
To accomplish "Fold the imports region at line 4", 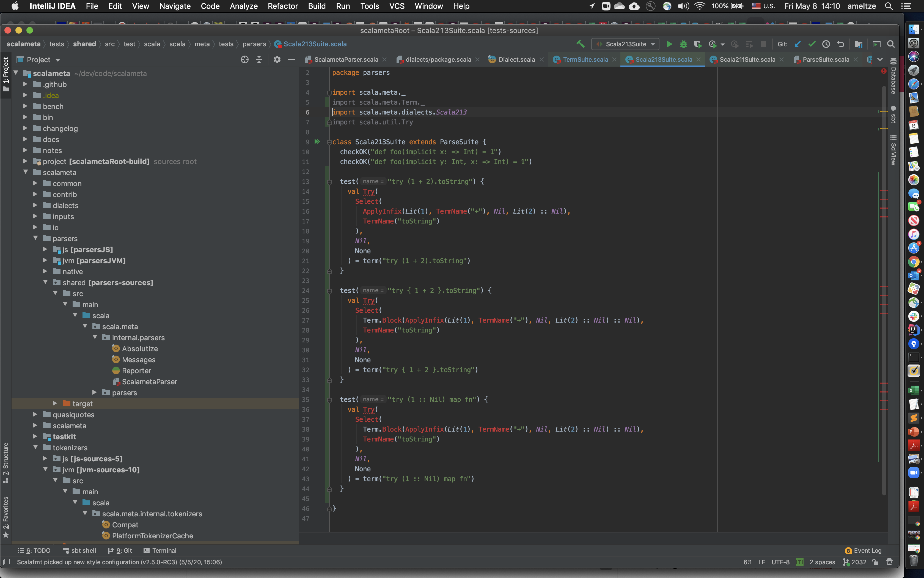I will 329,92.
